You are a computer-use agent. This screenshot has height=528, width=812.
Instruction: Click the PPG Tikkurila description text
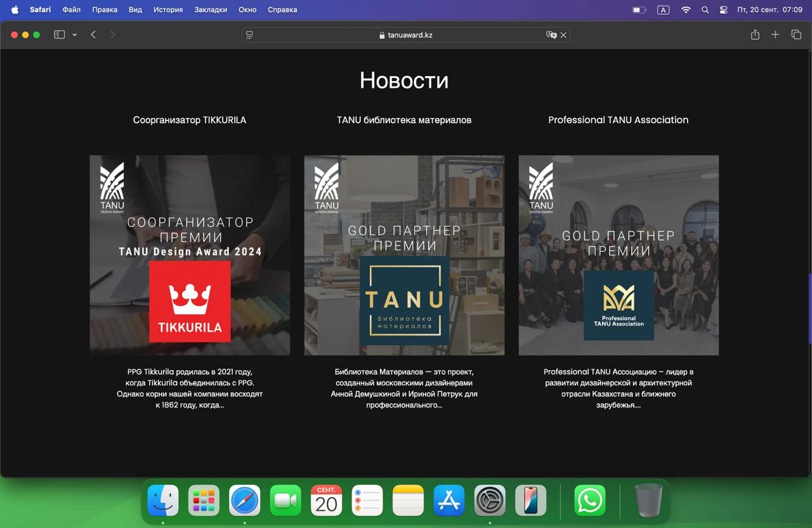190,388
